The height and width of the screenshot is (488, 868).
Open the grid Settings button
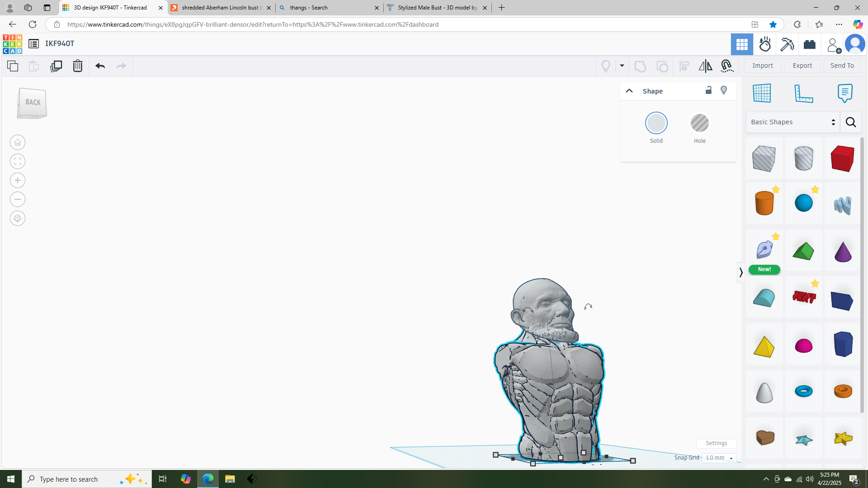coord(717,443)
